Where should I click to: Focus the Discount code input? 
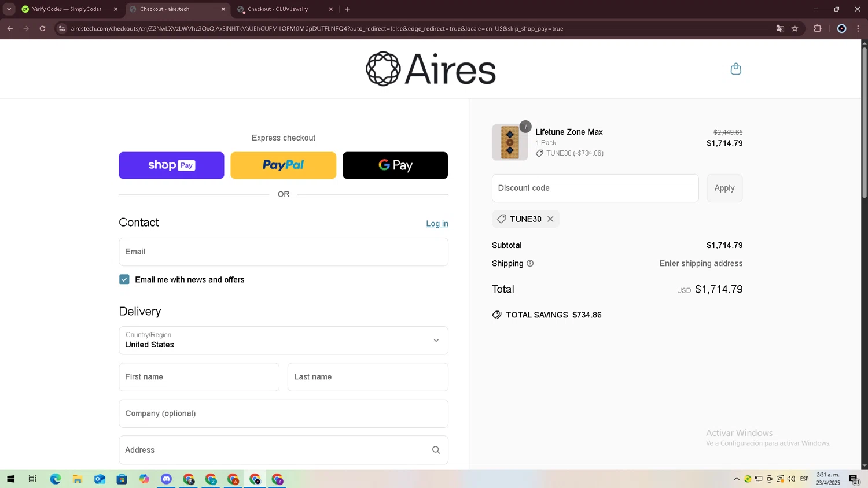pos(595,188)
